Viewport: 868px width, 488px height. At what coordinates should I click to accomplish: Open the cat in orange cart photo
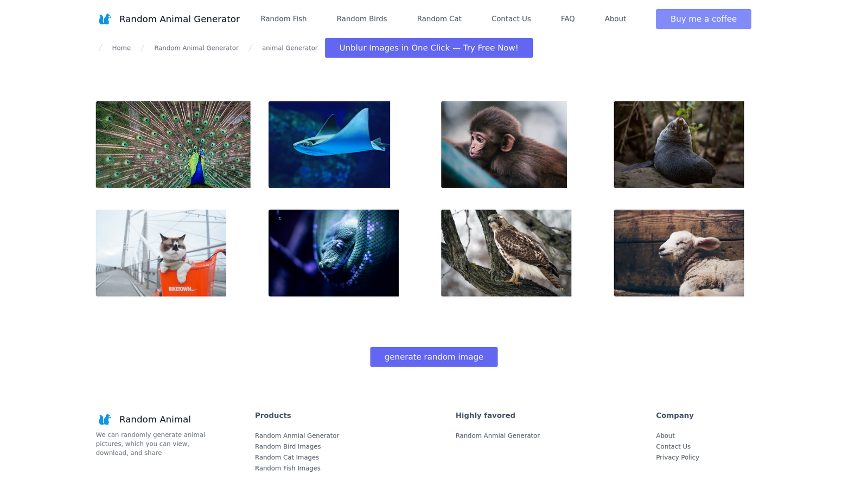click(x=161, y=253)
